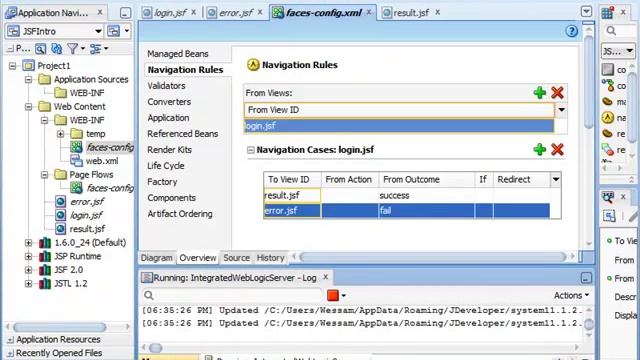Open the JSFIntro application dropdown
The height and width of the screenshot is (360, 640).
click(98, 31)
